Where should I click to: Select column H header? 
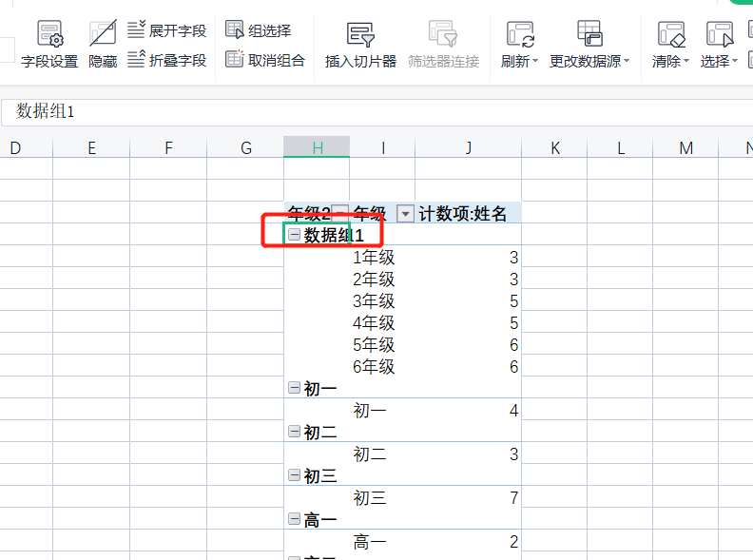point(317,147)
